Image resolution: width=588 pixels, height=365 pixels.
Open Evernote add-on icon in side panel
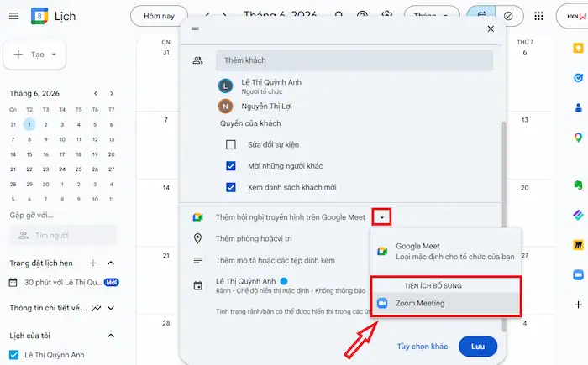tap(578, 185)
